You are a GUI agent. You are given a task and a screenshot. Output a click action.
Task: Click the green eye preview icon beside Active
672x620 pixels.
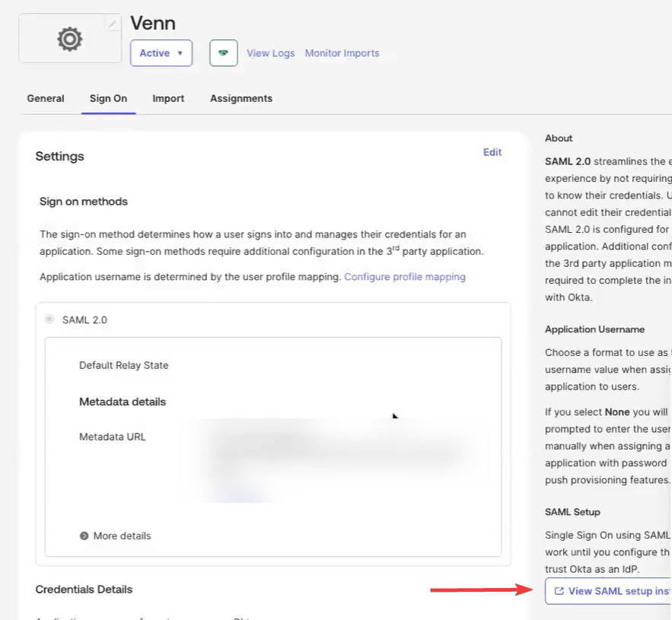(x=223, y=53)
